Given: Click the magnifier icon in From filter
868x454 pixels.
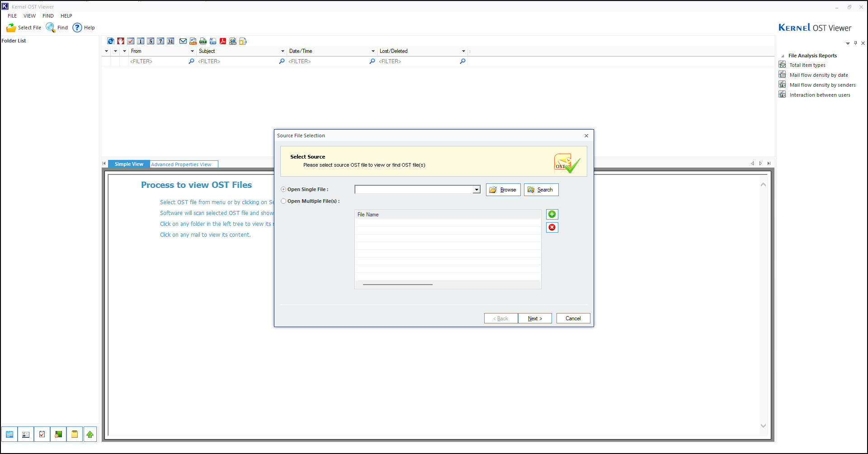Looking at the screenshot, I should coord(191,61).
